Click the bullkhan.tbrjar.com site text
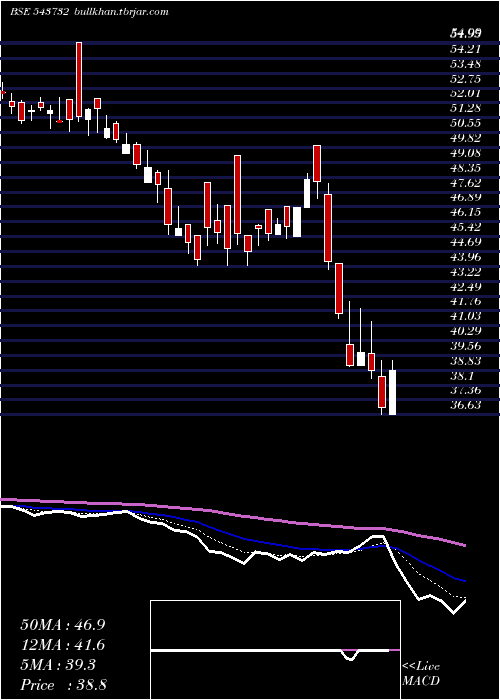 (x=120, y=12)
